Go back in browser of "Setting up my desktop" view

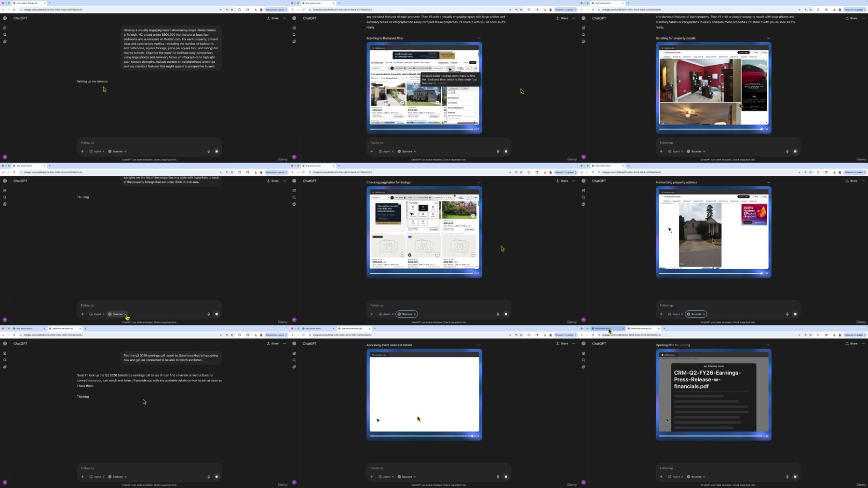[3, 10]
